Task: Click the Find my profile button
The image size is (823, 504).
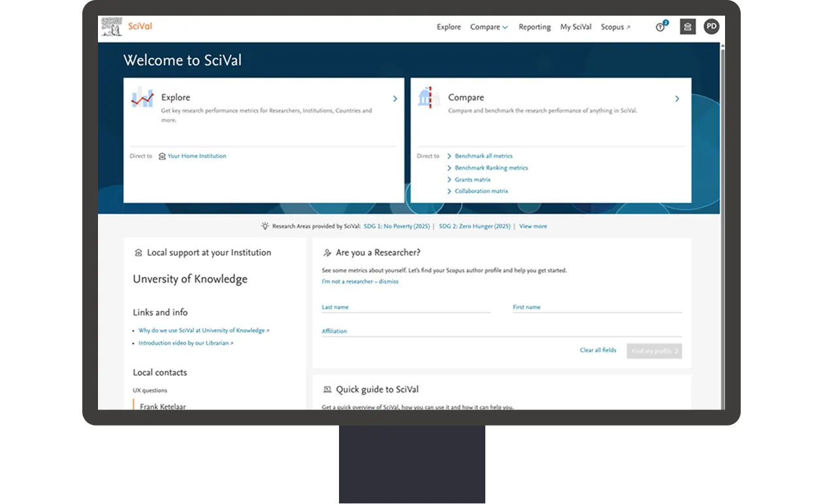Action: coord(654,351)
